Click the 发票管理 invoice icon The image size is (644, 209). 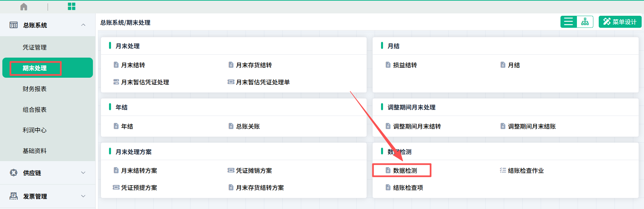14,196
